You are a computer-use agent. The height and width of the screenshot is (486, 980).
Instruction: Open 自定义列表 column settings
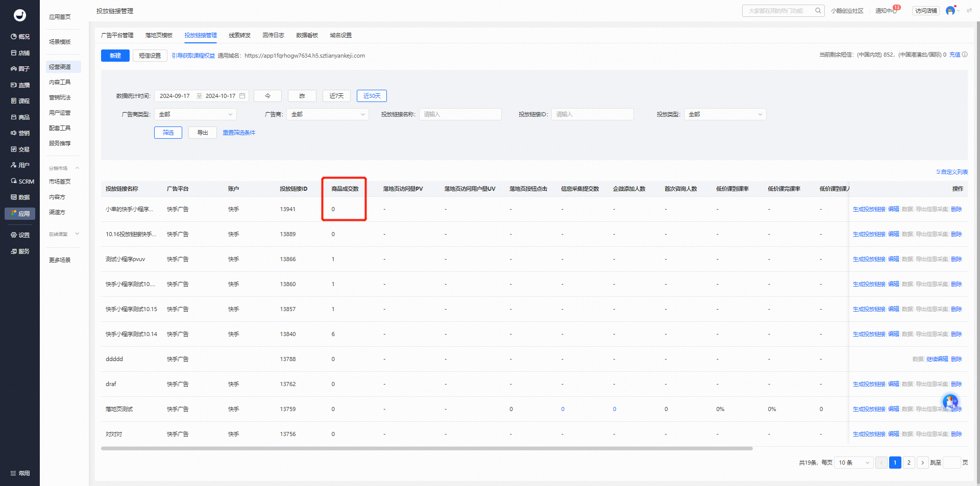(x=952, y=172)
